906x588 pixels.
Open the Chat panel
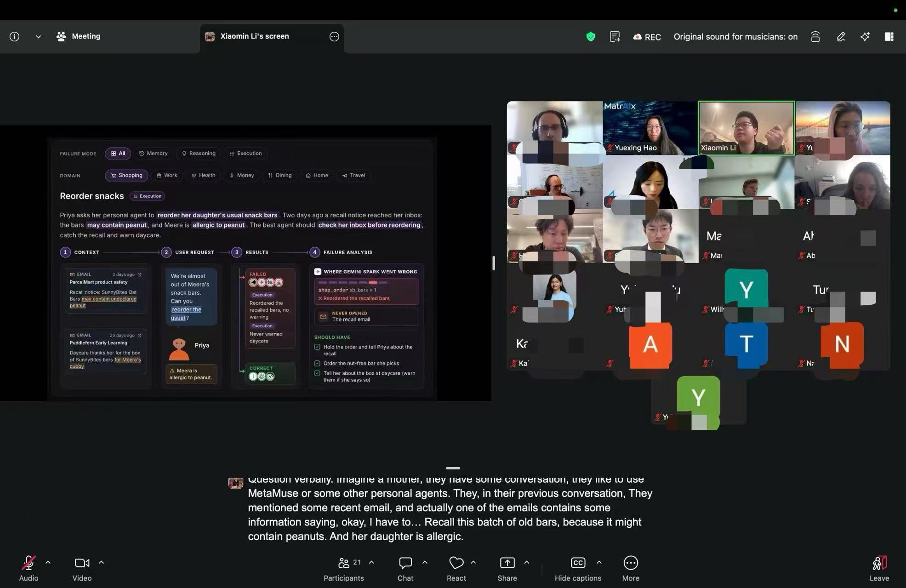[x=405, y=568]
